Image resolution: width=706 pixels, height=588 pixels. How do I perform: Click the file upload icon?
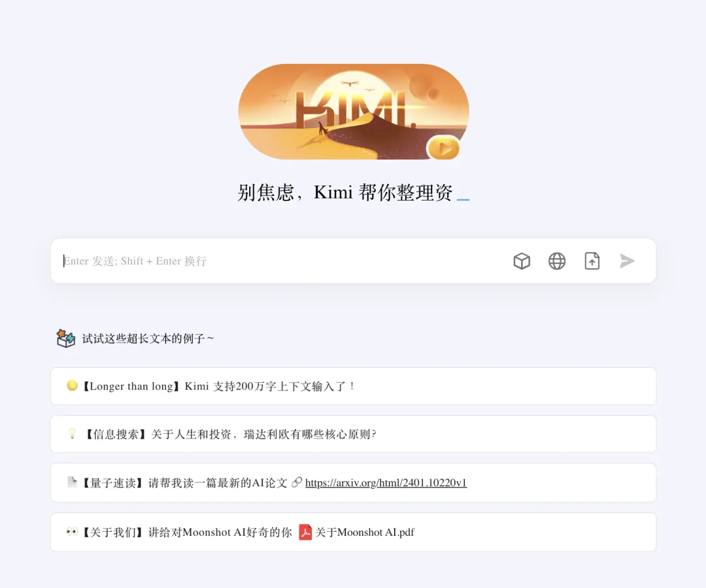[592, 261]
